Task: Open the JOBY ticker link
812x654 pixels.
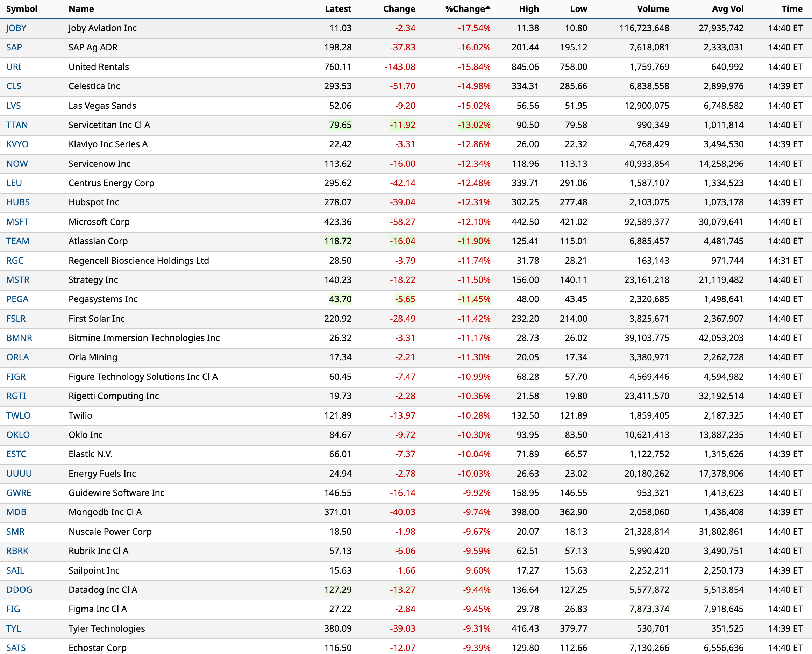Action: tap(16, 28)
